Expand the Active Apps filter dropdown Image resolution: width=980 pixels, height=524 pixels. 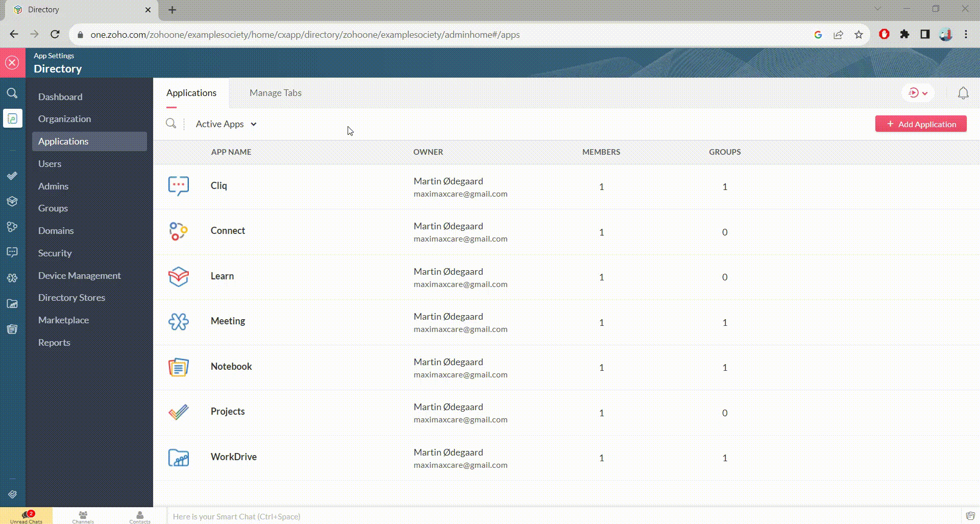pos(226,124)
